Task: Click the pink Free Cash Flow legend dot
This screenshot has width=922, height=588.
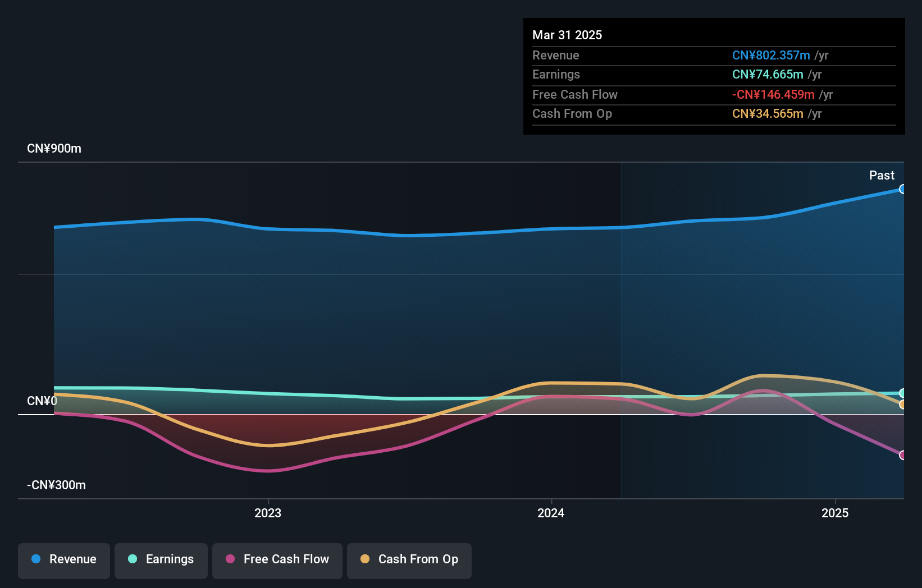Action: pos(230,559)
